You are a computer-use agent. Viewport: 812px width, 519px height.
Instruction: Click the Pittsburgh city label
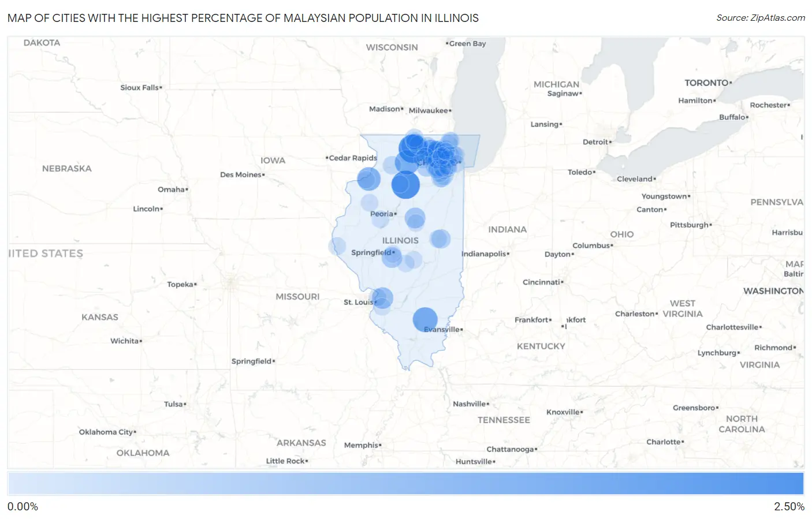pyautogui.click(x=691, y=225)
